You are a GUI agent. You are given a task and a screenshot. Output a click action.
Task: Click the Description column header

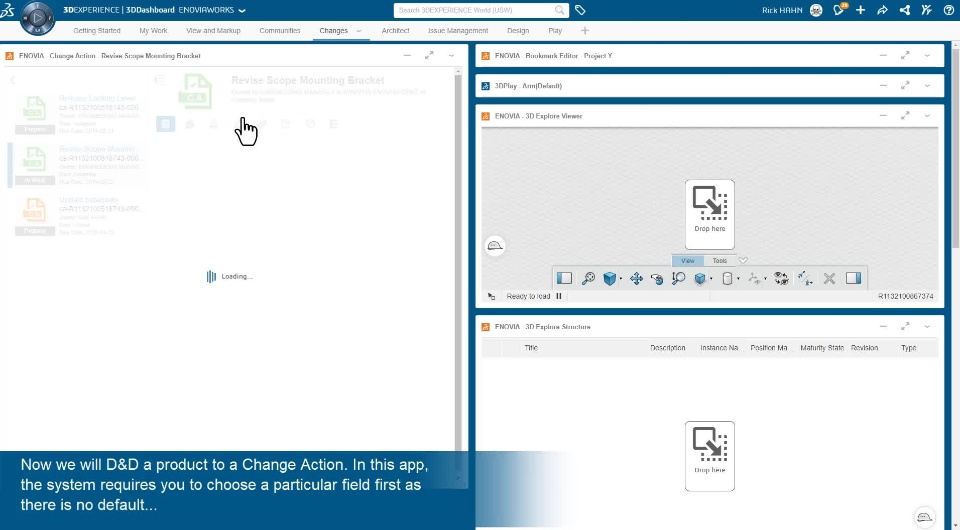click(x=667, y=348)
